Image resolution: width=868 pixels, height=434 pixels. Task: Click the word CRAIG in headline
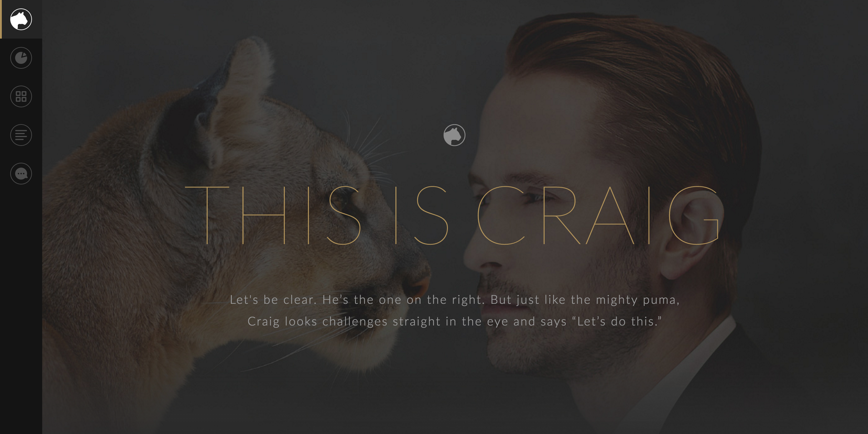[x=598, y=215]
